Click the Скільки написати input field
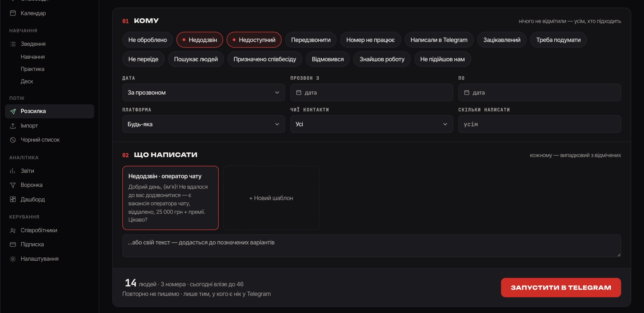644x313 pixels. pos(539,124)
